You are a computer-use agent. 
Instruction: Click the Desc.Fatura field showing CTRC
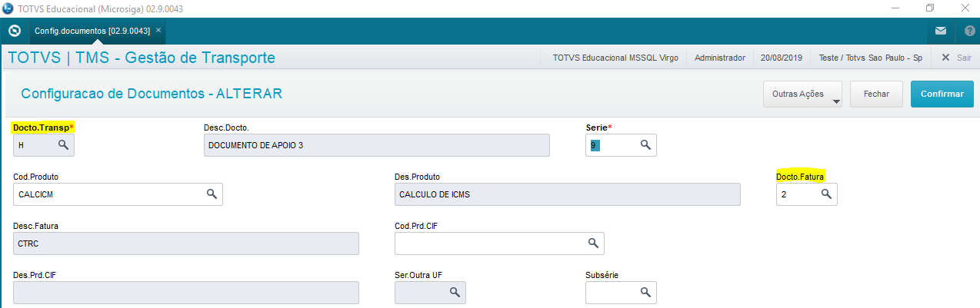click(186, 243)
